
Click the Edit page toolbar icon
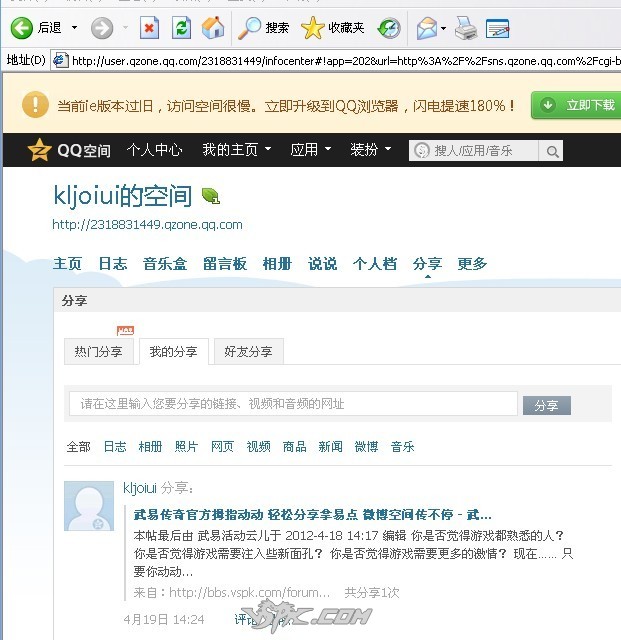(497, 28)
